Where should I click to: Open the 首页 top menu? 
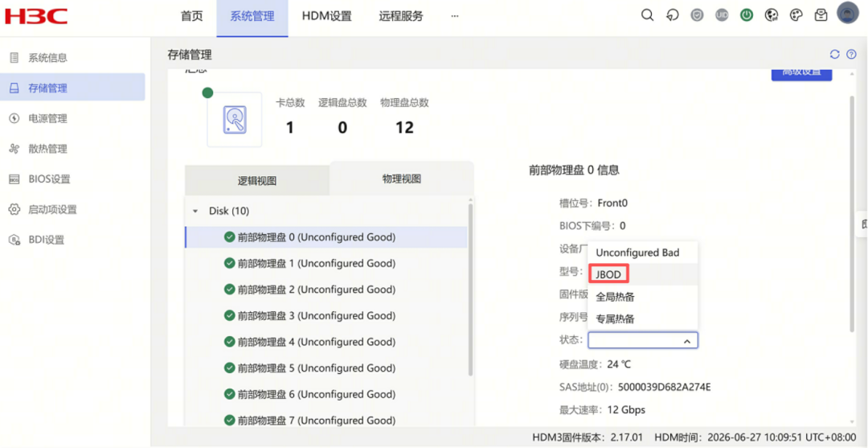pos(192,16)
